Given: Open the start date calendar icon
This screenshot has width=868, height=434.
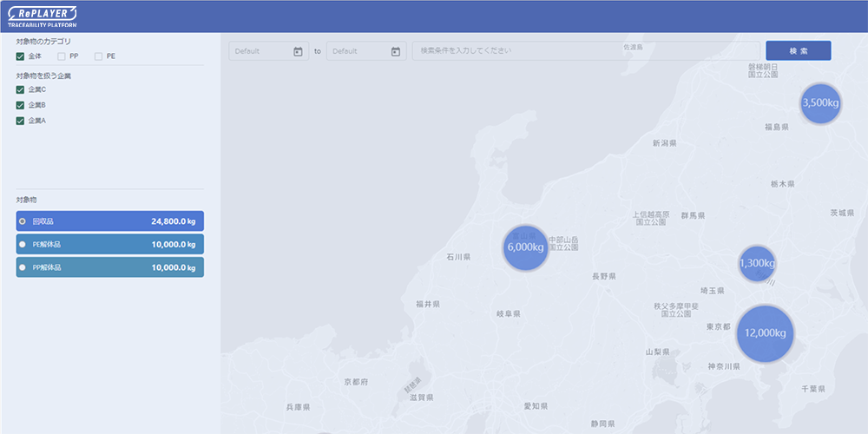Looking at the screenshot, I should (x=298, y=51).
